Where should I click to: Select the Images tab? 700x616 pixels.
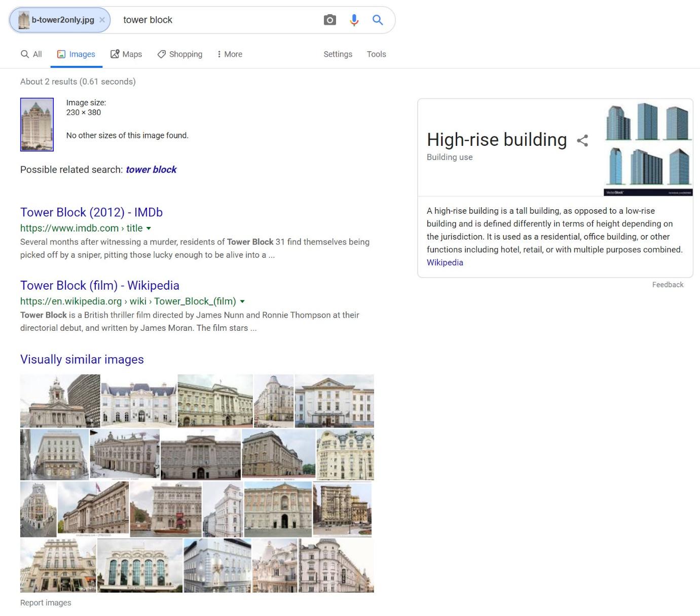(76, 54)
